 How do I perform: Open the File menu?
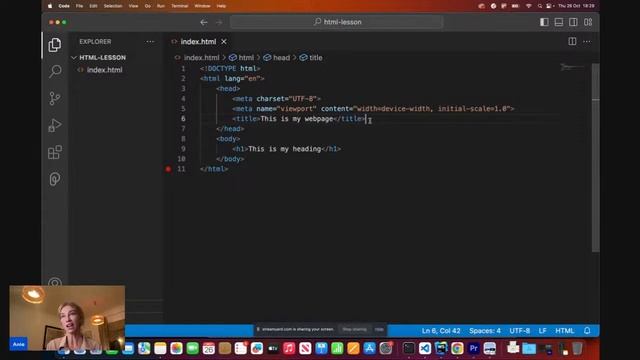coord(79,6)
